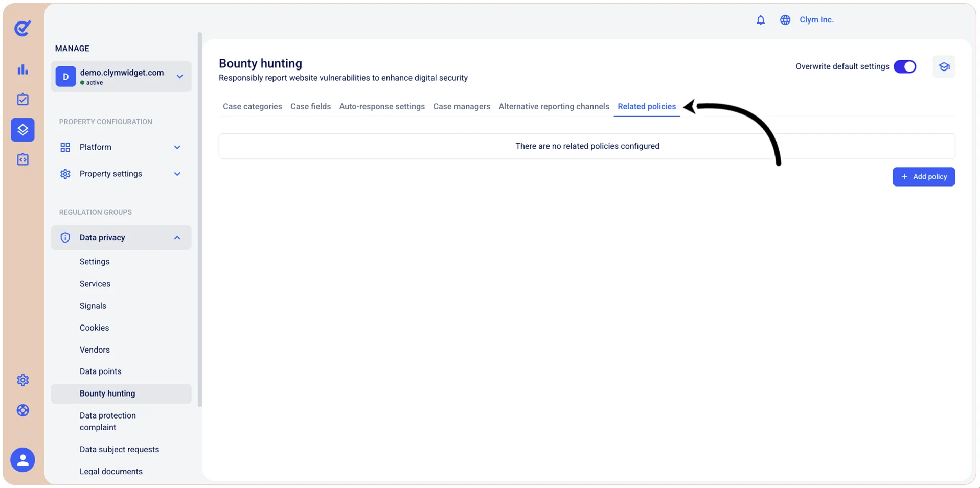The height and width of the screenshot is (488, 980).
Task: Click the help lifebuoy icon
Action: click(22, 410)
